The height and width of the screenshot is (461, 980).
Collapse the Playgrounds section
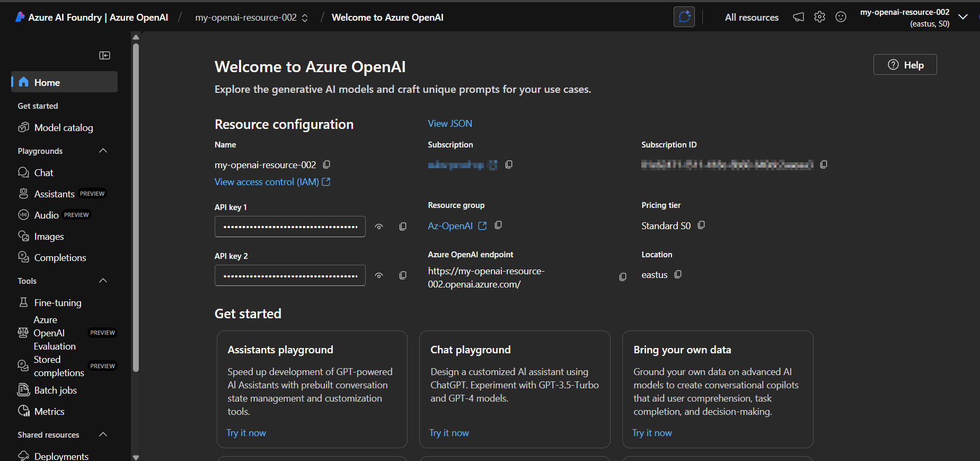(x=103, y=151)
